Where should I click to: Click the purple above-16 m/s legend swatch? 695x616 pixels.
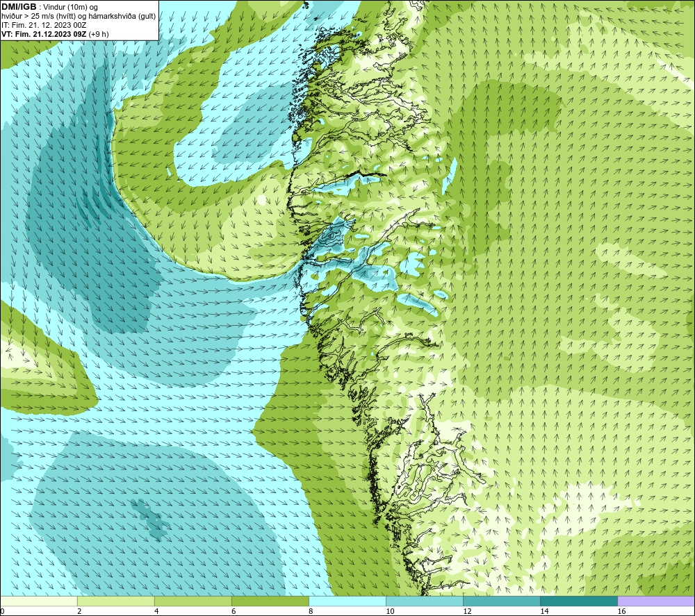tap(656, 601)
